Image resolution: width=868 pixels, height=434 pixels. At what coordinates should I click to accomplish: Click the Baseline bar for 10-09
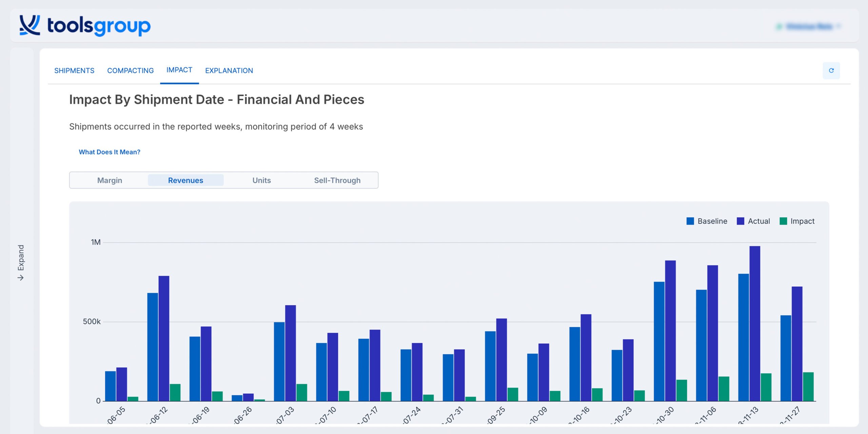tap(532, 377)
